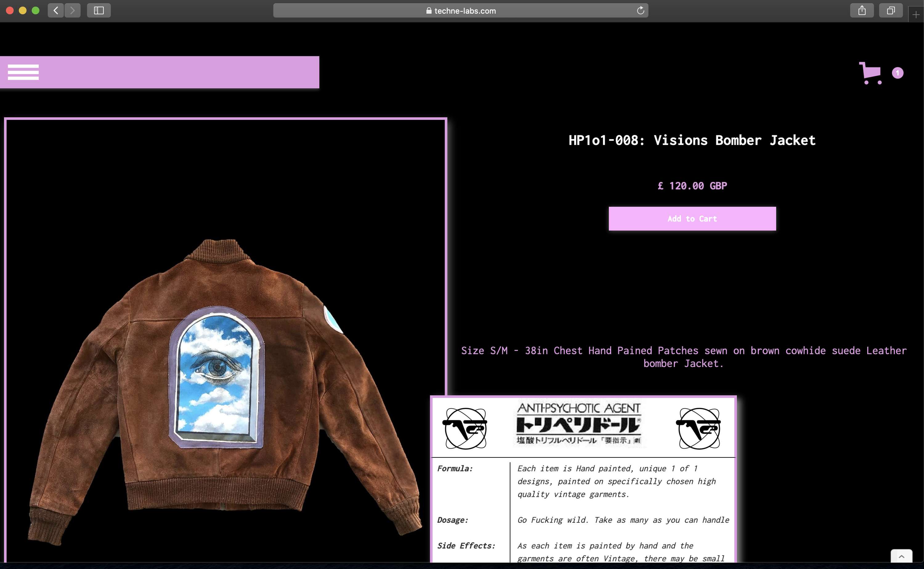The height and width of the screenshot is (569, 924).
Task: Open a new tab with the plus button
Action: click(916, 15)
